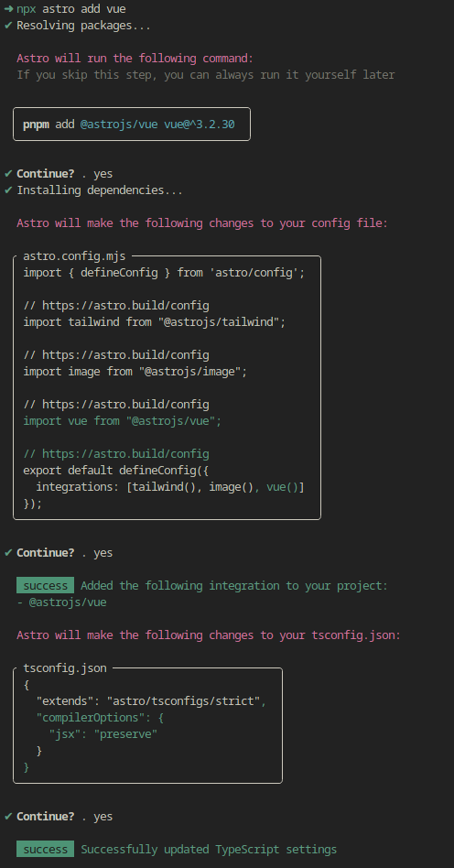Screen dimensions: 454x868
Task: Click the integrations array line with vue()
Action: point(170,487)
